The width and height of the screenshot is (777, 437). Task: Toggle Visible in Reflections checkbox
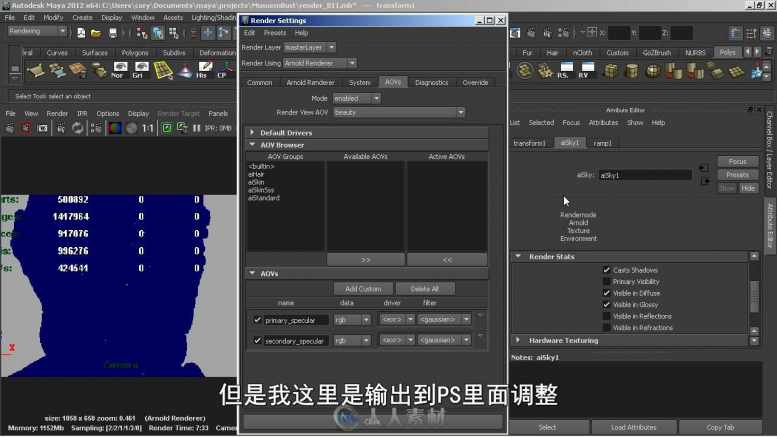(x=606, y=316)
